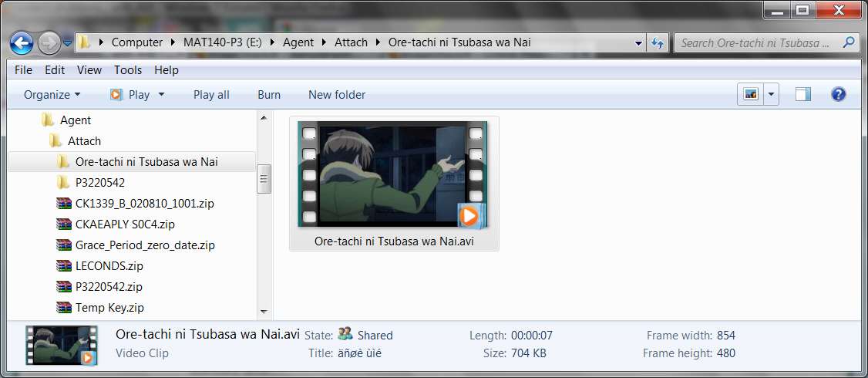Click Burn in the toolbar
Viewport: 868px width, 378px height.
coord(269,95)
